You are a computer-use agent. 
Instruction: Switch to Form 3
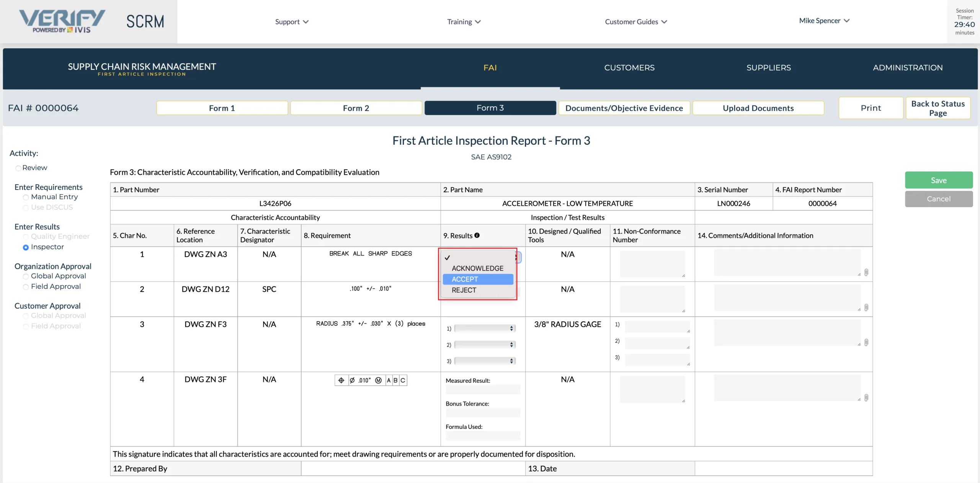click(490, 108)
